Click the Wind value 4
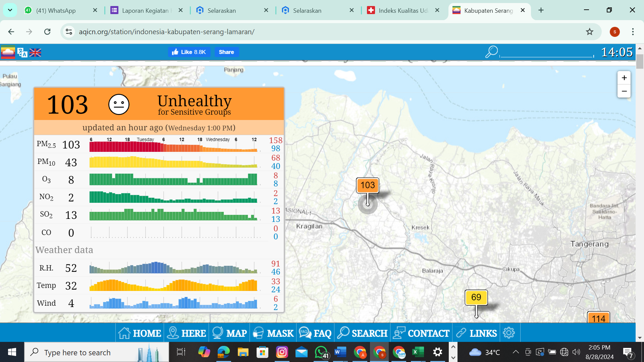The image size is (644, 362). (x=71, y=303)
